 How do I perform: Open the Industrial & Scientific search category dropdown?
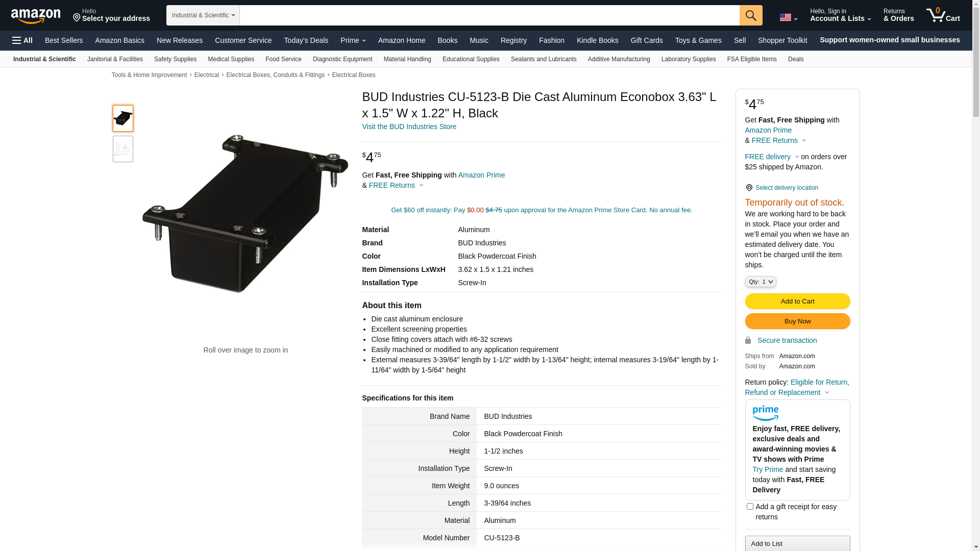tap(203, 15)
